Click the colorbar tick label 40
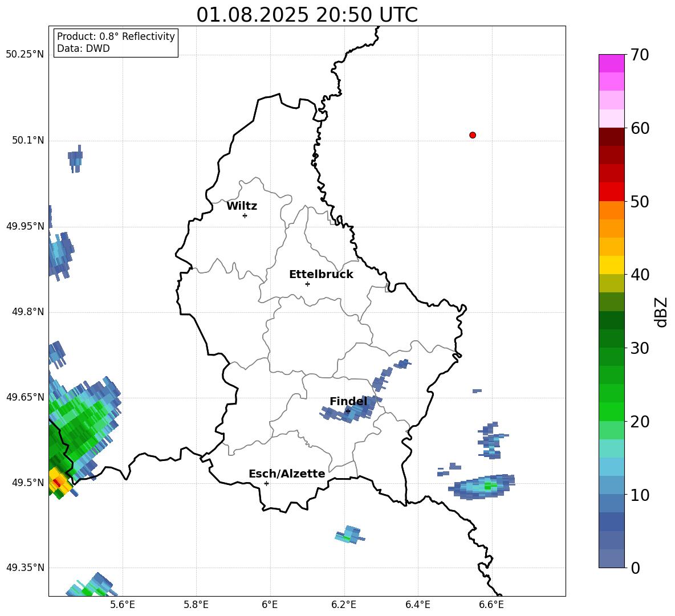This screenshot has width=675, height=616. pos(640,275)
